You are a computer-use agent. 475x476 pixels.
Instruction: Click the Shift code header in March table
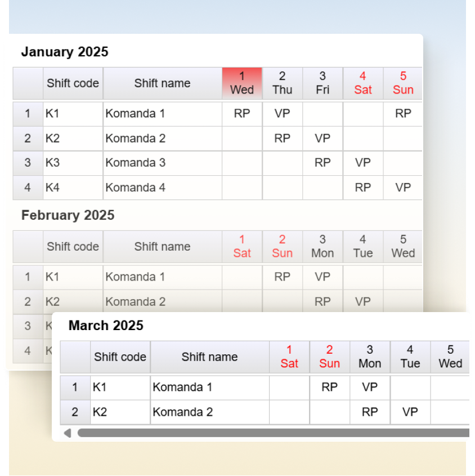point(120,357)
